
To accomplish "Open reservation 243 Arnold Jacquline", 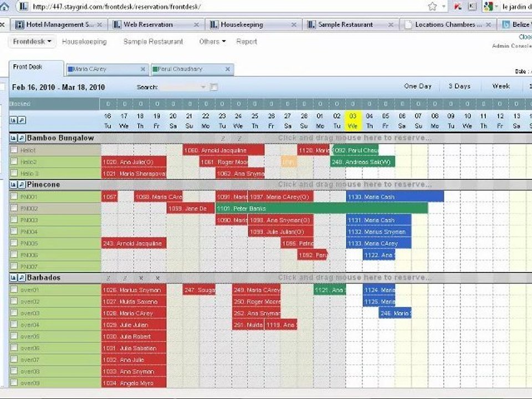I will coord(134,243).
